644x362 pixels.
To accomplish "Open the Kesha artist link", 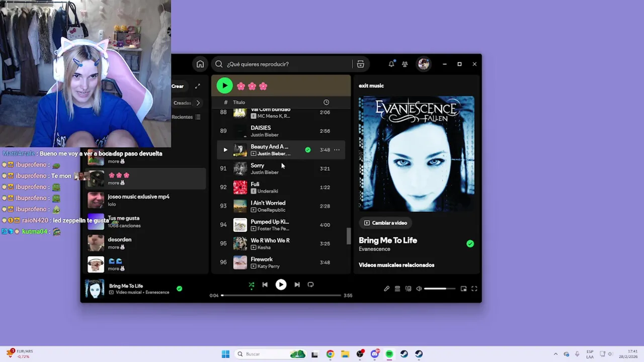I will point(264,247).
